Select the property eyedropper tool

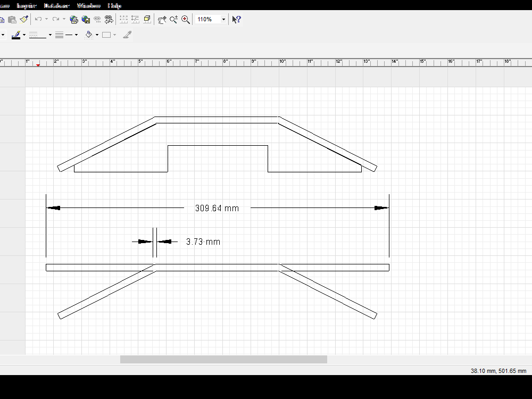(127, 35)
